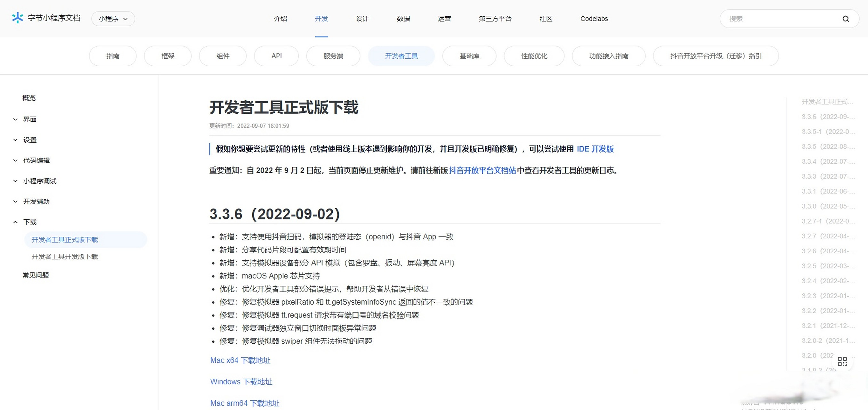
Task: Jump to version 3.3.5 in right outline
Action: tap(827, 146)
